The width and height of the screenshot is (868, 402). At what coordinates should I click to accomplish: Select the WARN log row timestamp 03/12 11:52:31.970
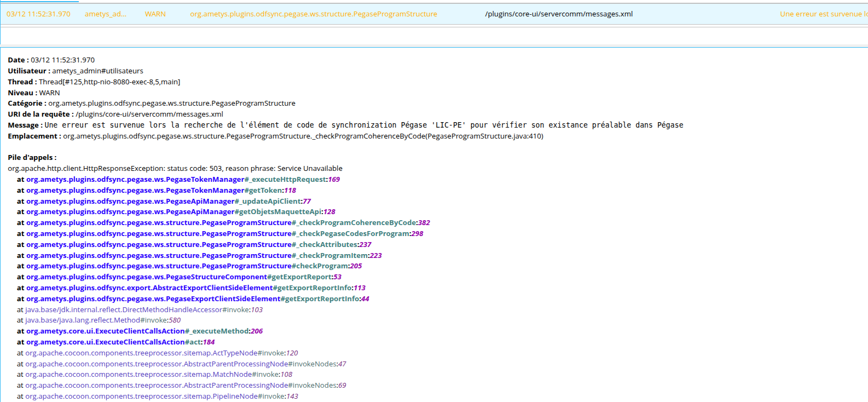pos(38,14)
